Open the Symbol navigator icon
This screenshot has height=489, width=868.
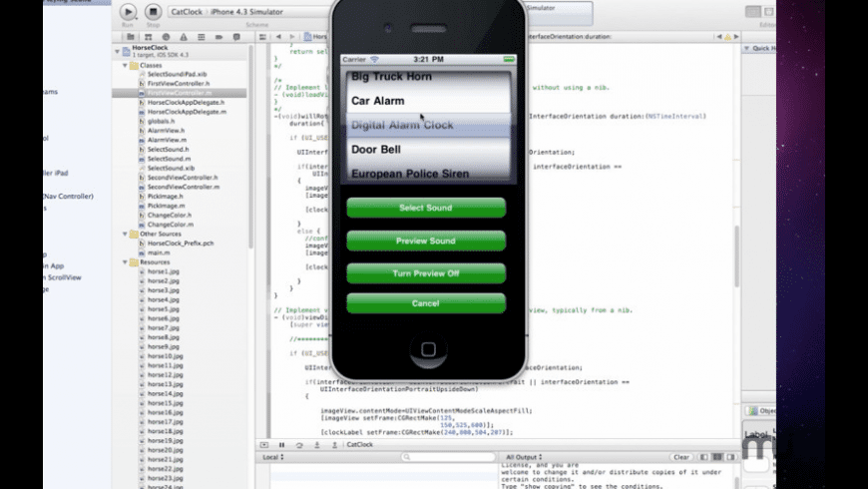point(148,37)
